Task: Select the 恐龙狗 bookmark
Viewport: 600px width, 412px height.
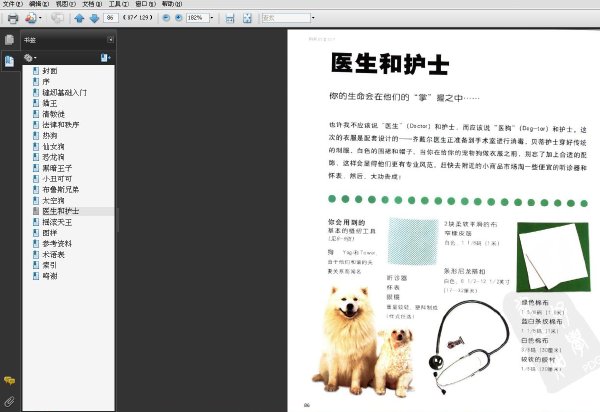Action: [53, 157]
